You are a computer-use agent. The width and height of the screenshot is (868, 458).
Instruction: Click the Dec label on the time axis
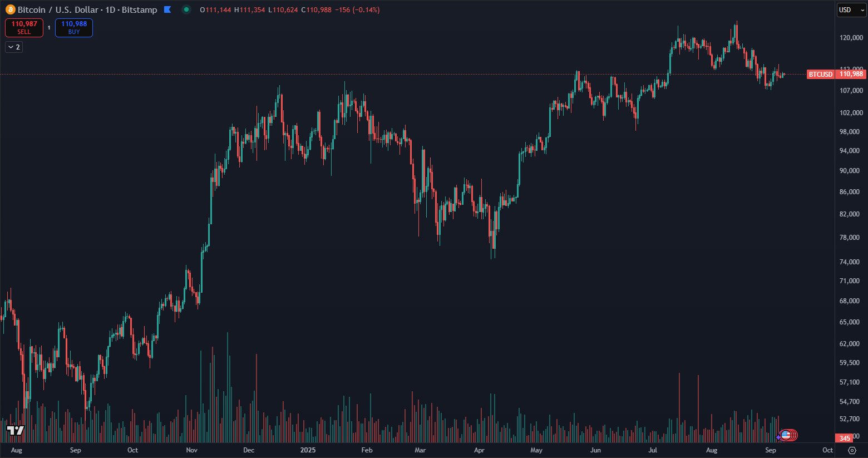249,450
